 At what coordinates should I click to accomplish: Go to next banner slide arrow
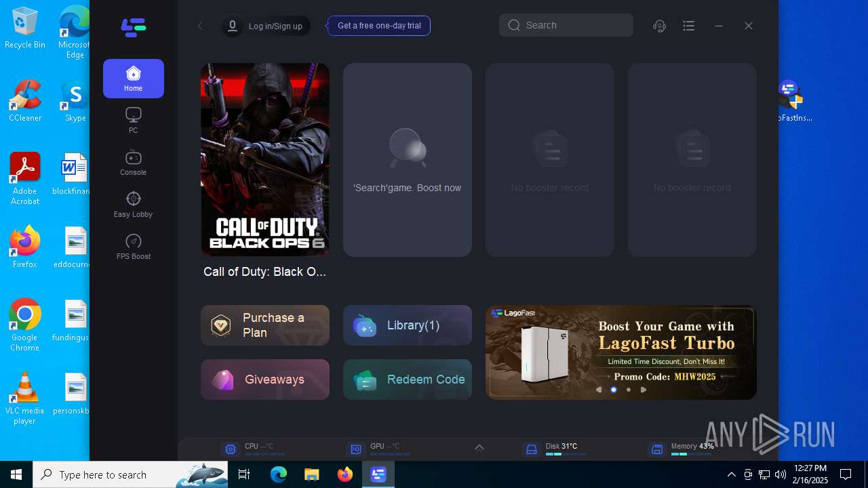coord(644,390)
